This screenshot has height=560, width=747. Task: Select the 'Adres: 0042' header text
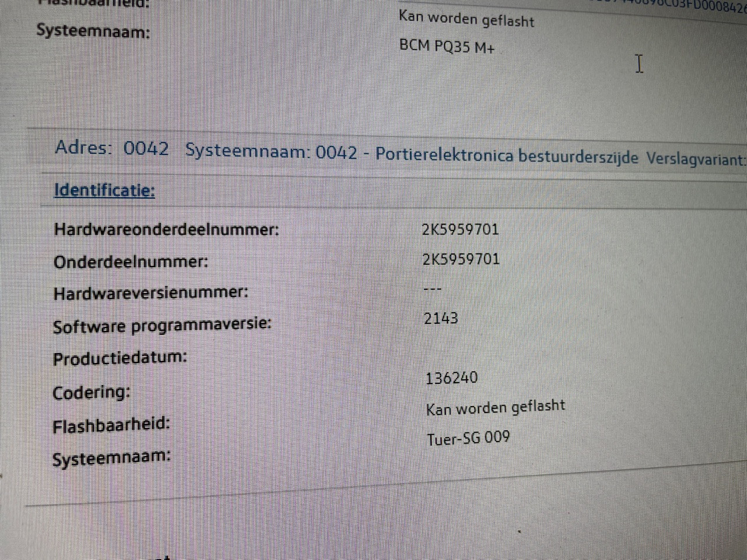(x=111, y=148)
